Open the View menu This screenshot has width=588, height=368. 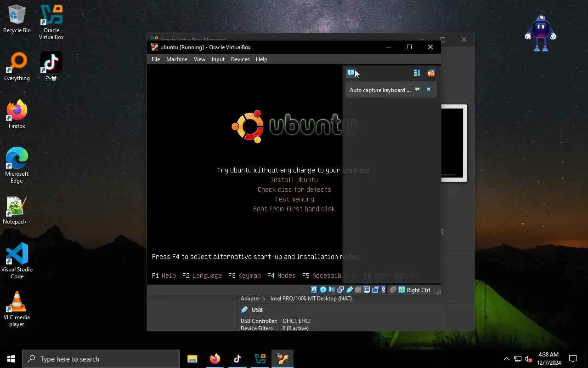(x=199, y=59)
